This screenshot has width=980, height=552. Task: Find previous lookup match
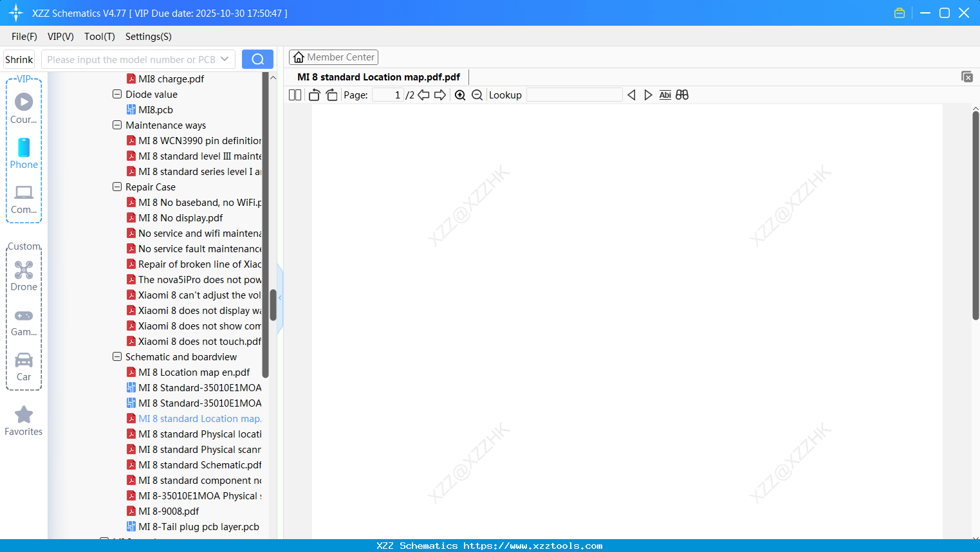click(x=631, y=95)
